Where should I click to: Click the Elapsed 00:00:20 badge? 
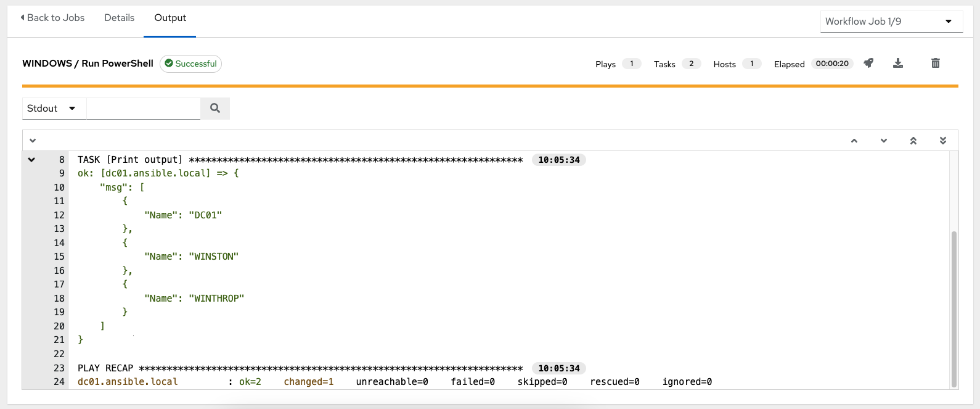coord(831,64)
